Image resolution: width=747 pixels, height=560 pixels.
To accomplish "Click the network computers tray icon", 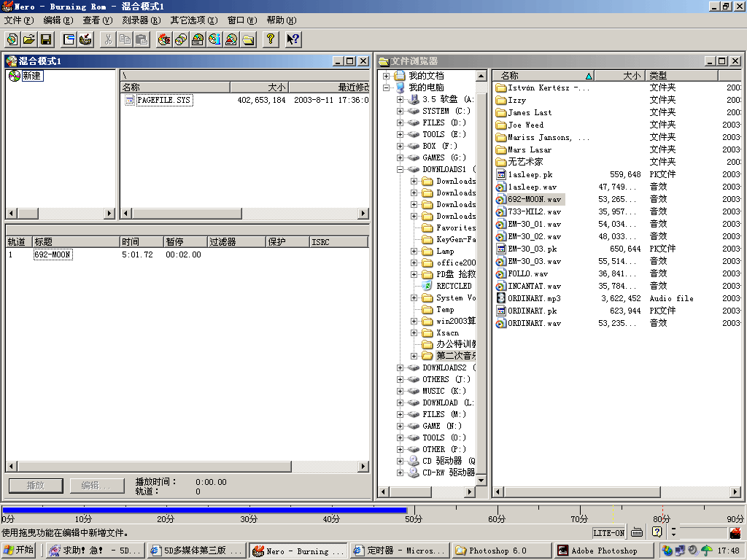I will (x=681, y=551).
